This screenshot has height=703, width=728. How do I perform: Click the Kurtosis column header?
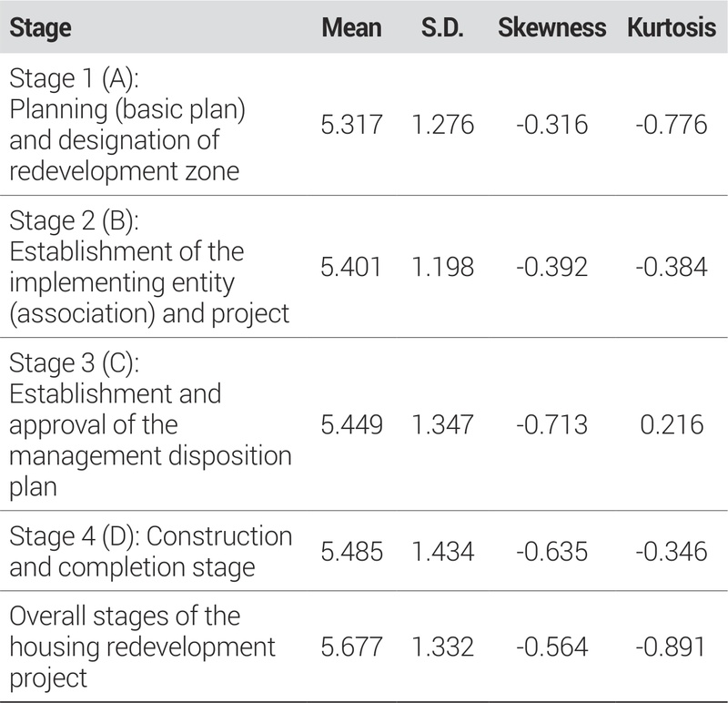tap(672, 28)
